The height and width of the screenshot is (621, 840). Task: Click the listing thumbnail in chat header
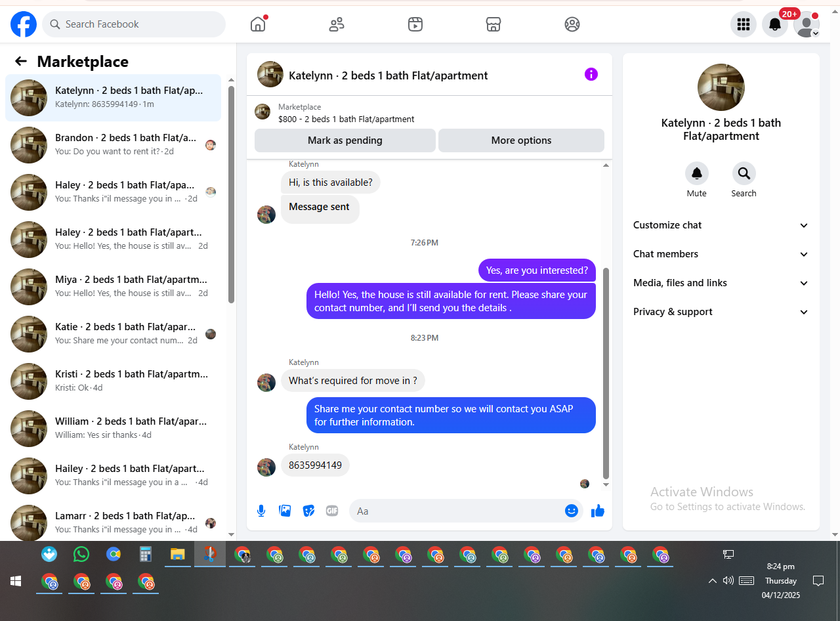coord(270,74)
